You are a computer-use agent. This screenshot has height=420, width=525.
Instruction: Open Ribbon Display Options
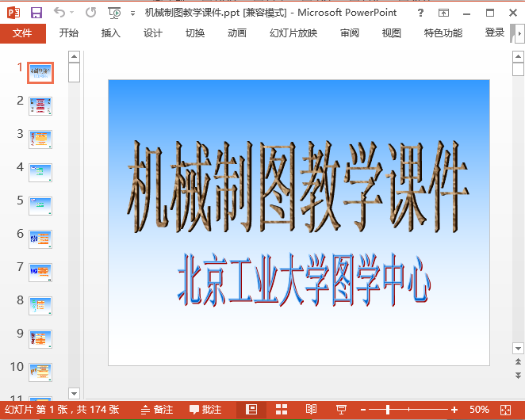tap(443, 13)
